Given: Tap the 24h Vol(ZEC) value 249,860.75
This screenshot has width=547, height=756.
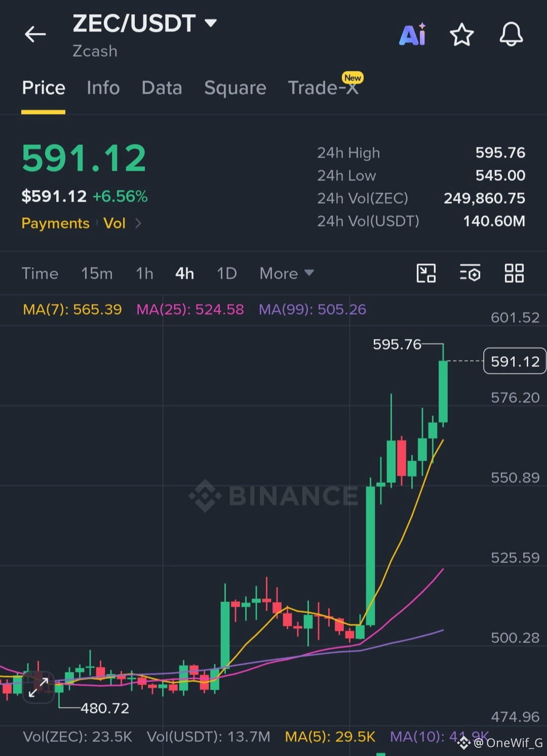Looking at the screenshot, I should coord(484,198).
